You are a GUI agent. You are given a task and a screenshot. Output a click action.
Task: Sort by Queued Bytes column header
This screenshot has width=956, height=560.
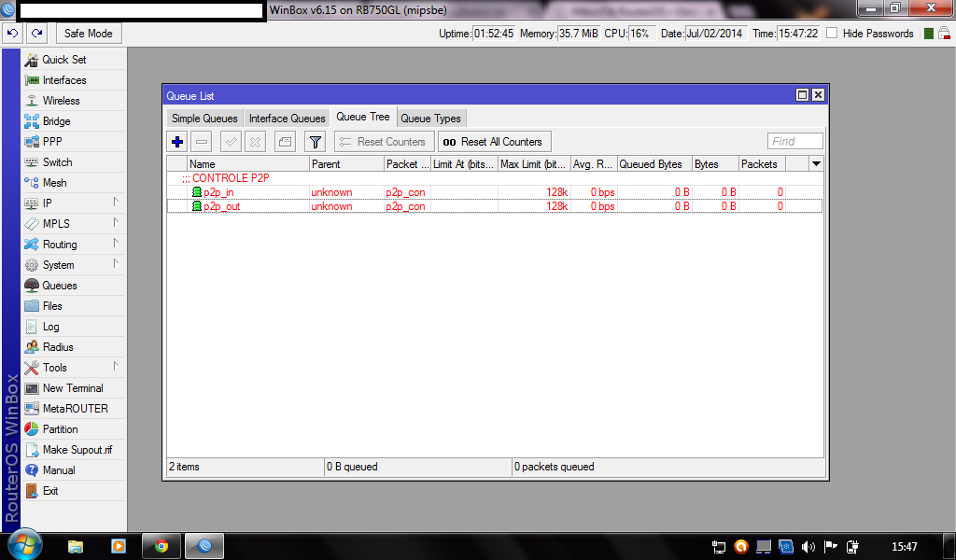[x=654, y=164]
